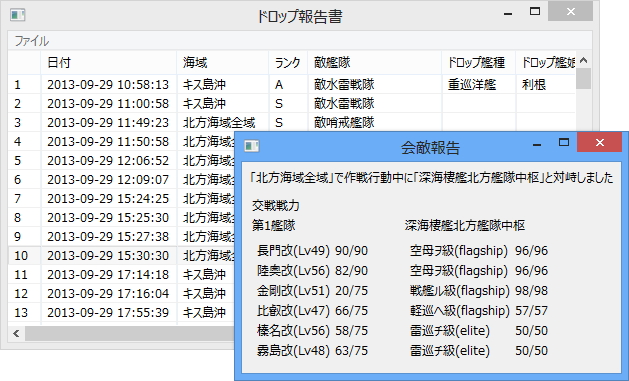Minimize the ドロップ報告書 window

coord(508,13)
